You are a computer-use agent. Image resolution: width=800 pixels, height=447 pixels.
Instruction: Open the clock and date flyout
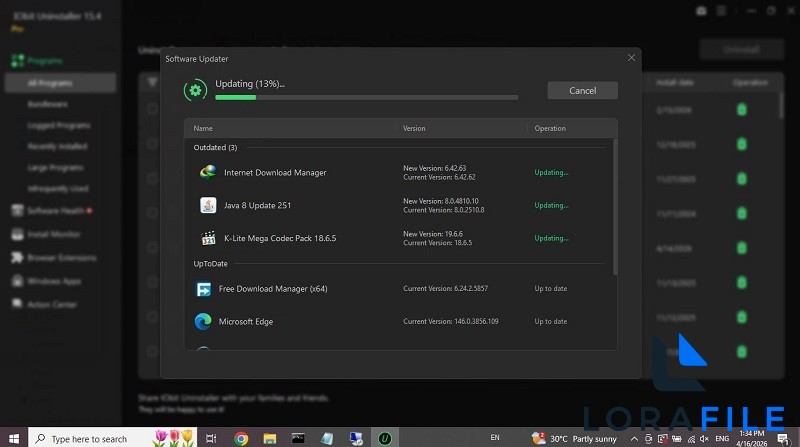click(x=752, y=438)
